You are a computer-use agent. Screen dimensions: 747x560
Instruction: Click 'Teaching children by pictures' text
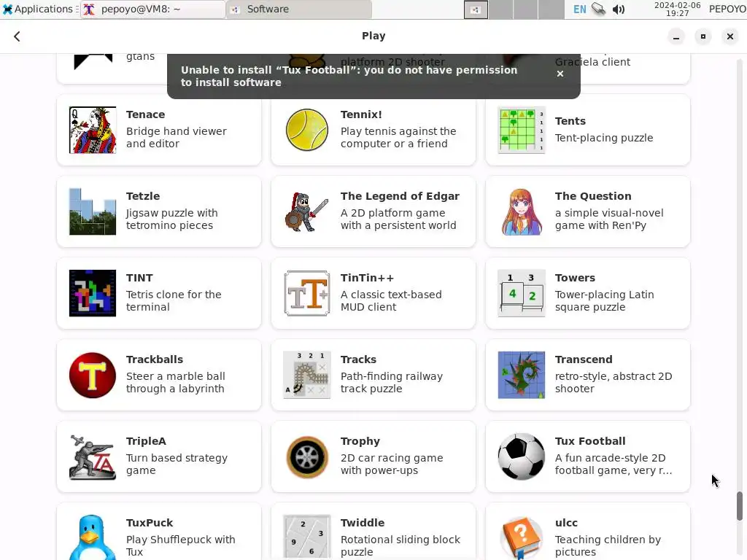pyautogui.click(x=608, y=545)
